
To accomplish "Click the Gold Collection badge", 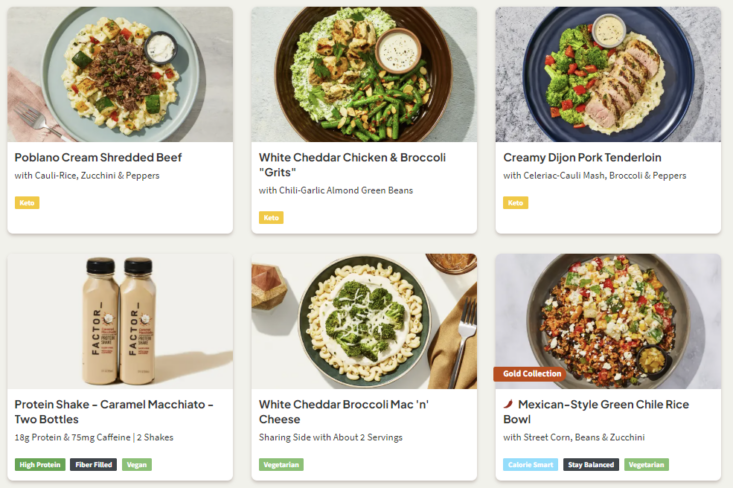I will (x=530, y=374).
